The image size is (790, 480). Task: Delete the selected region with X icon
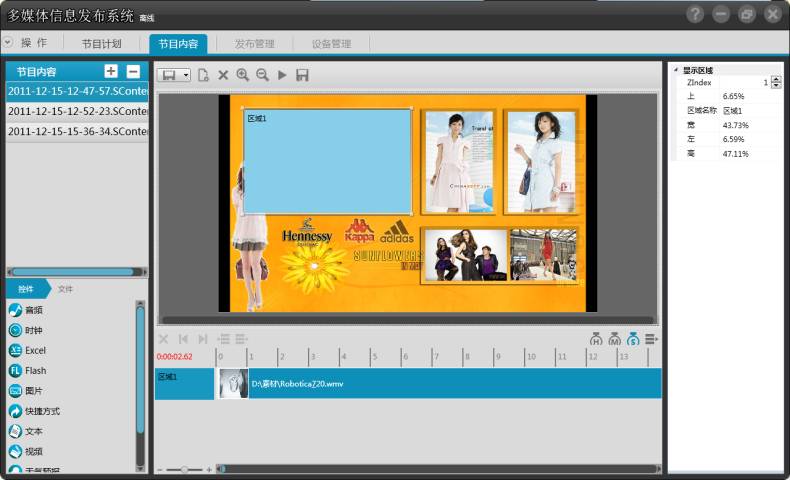tap(223, 75)
